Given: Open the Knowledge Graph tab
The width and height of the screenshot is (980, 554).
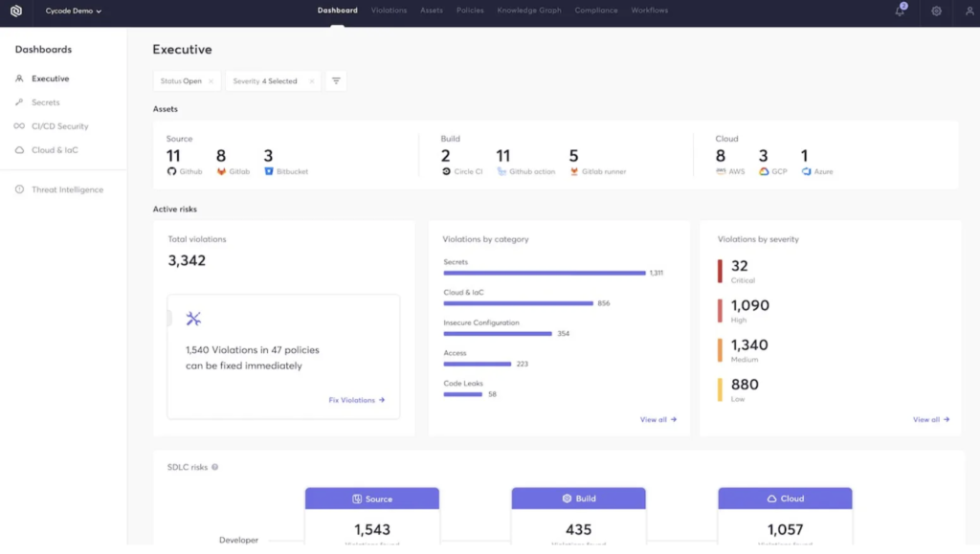Looking at the screenshot, I should coord(529,11).
